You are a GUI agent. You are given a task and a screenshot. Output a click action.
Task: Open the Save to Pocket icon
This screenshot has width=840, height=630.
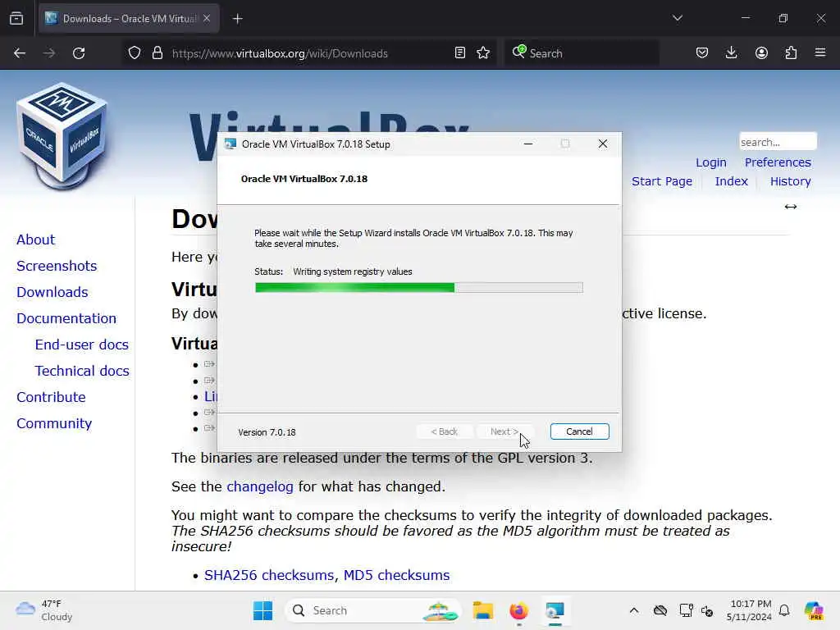pos(702,53)
